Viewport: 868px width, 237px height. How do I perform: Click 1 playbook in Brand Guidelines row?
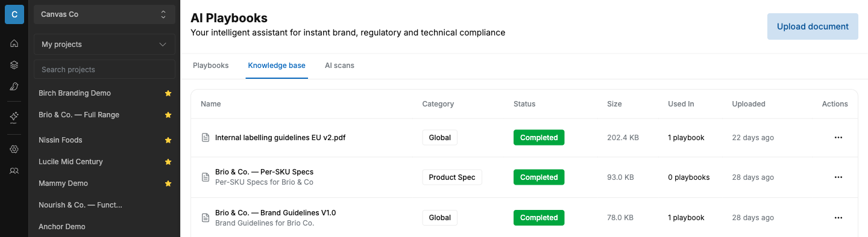[x=686, y=218]
